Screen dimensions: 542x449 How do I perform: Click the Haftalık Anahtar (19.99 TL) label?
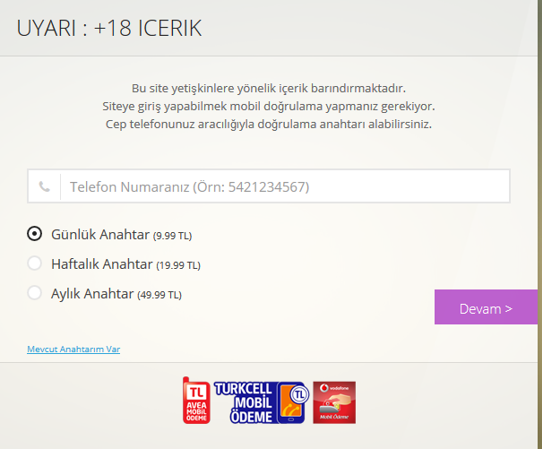click(x=126, y=264)
